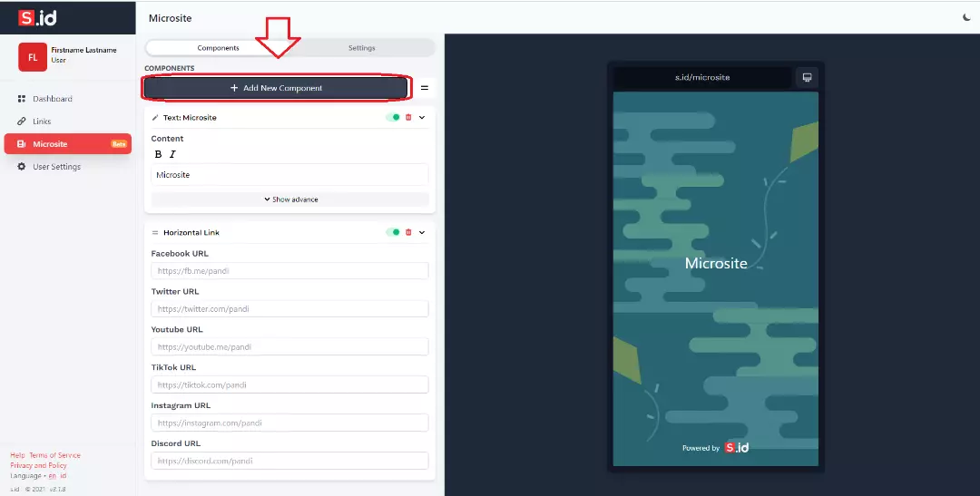Click the Add New Component button
This screenshot has width=980, height=496.
tap(277, 88)
